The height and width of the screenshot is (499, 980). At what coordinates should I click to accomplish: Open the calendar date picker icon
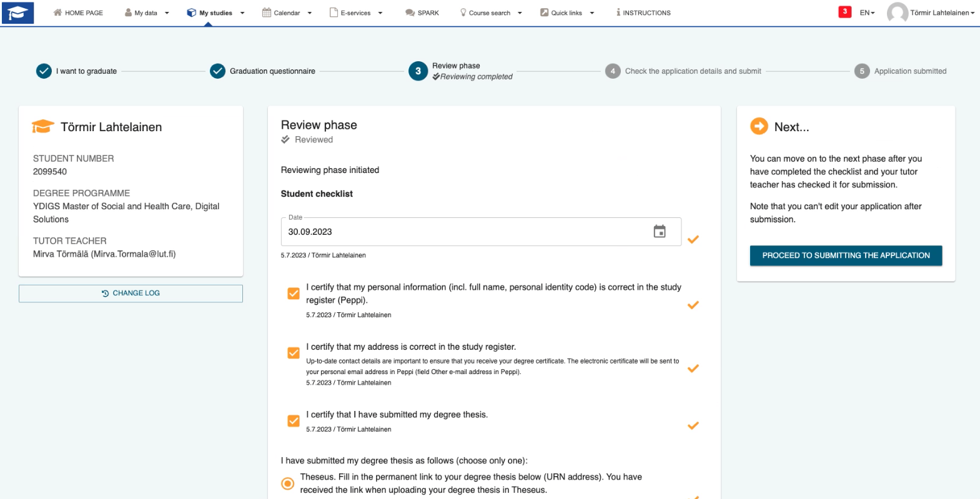click(659, 232)
